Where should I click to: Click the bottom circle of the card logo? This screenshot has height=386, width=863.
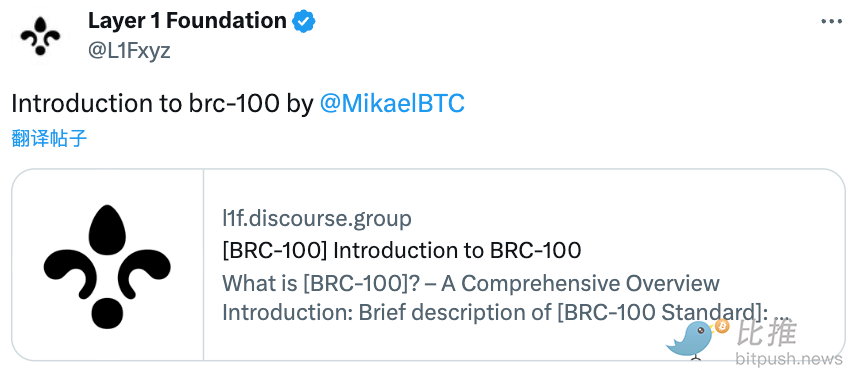click(107, 313)
